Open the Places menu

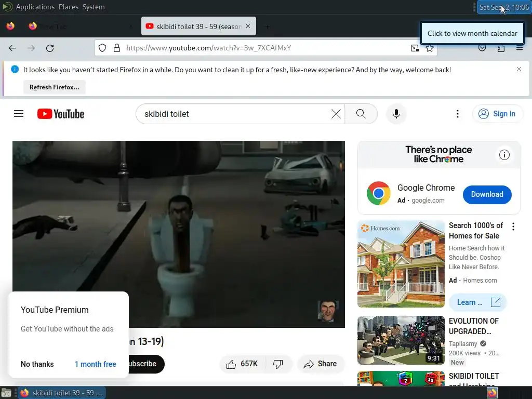[68, 7]
